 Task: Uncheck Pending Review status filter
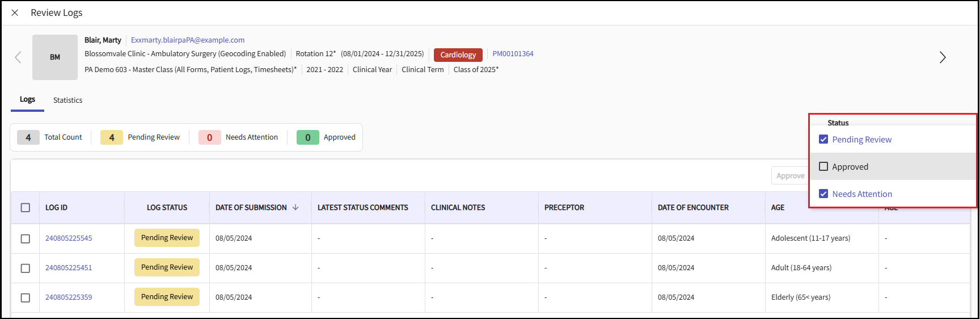[823, 140]
